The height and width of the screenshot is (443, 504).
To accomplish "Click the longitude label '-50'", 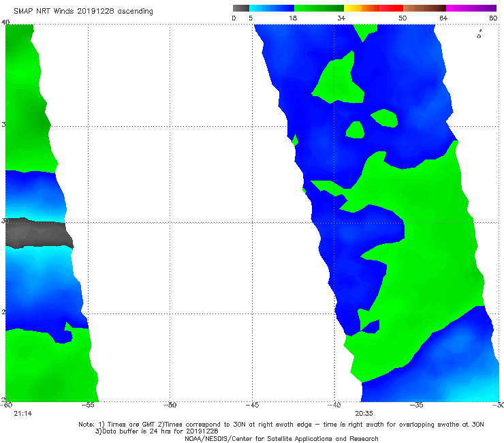I will [170, 405].
